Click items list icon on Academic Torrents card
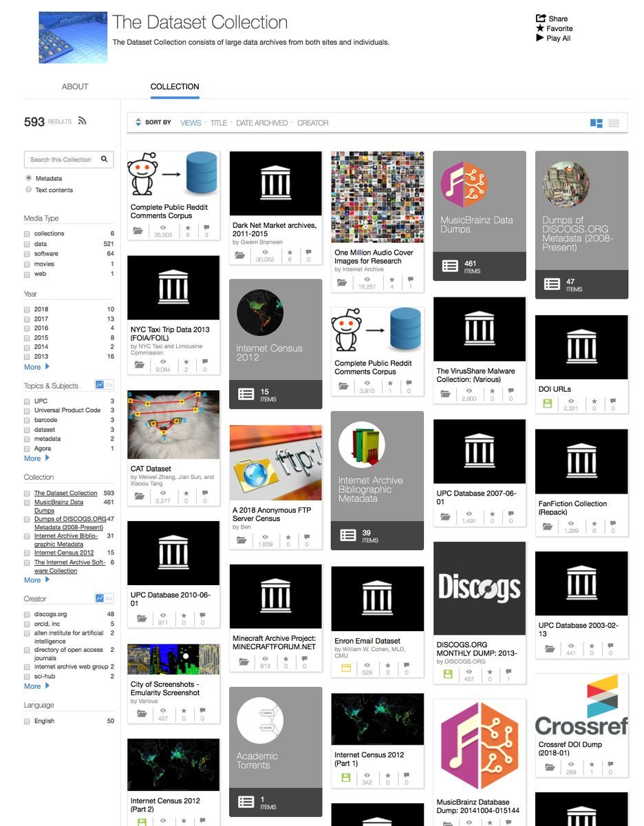This screenshot has width=644, height=826. coord(246,802)
